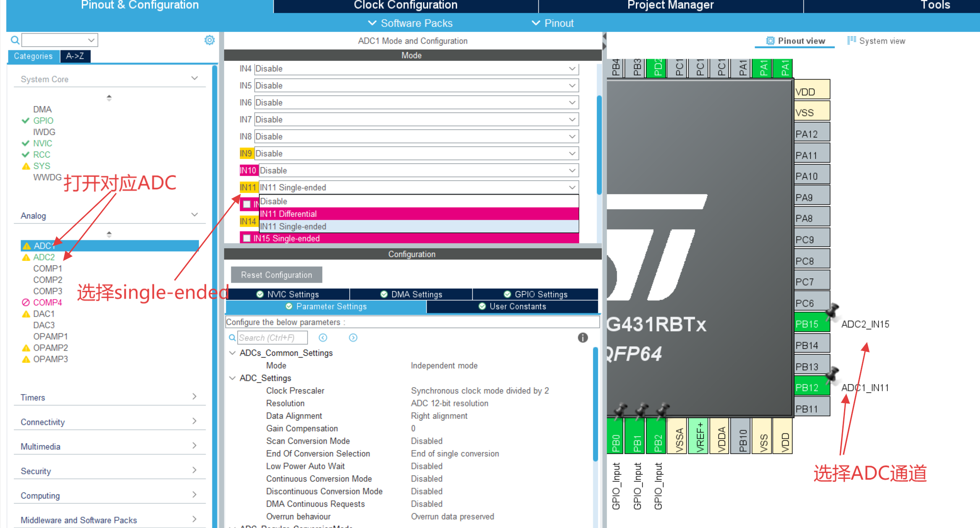980x528 pixels.
Task: Click the search magnifier icon at top left
Action: click(15, 40)
